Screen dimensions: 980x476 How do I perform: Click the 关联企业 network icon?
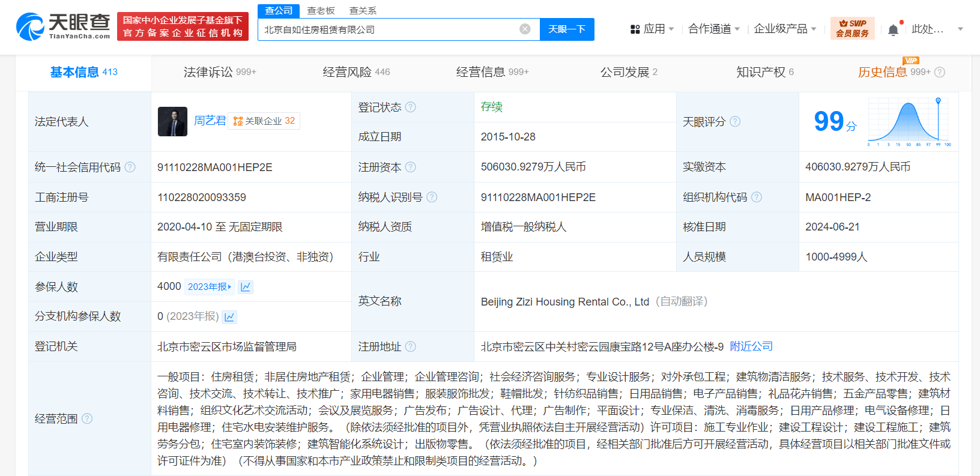coord(238,121)
